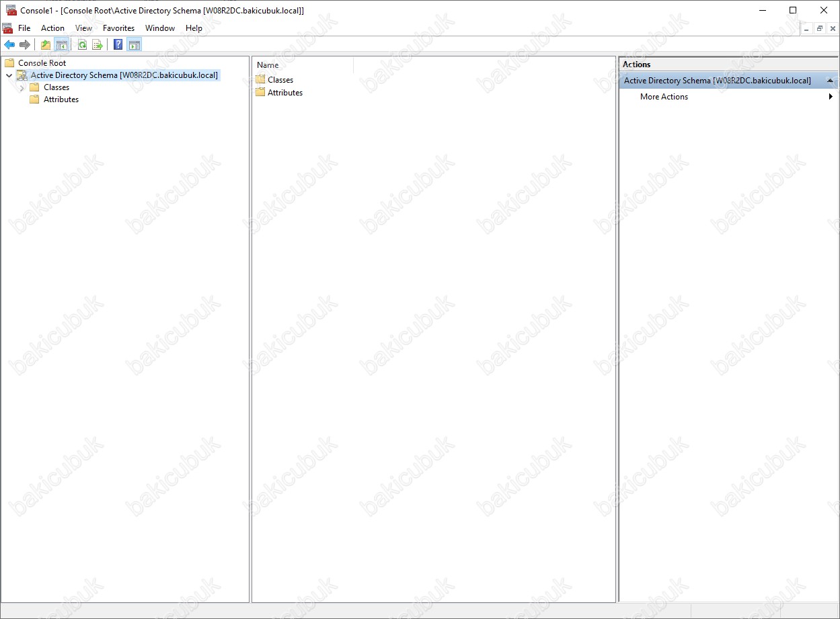
Task: Open the Action menu
Action: [x=52, y=28]
